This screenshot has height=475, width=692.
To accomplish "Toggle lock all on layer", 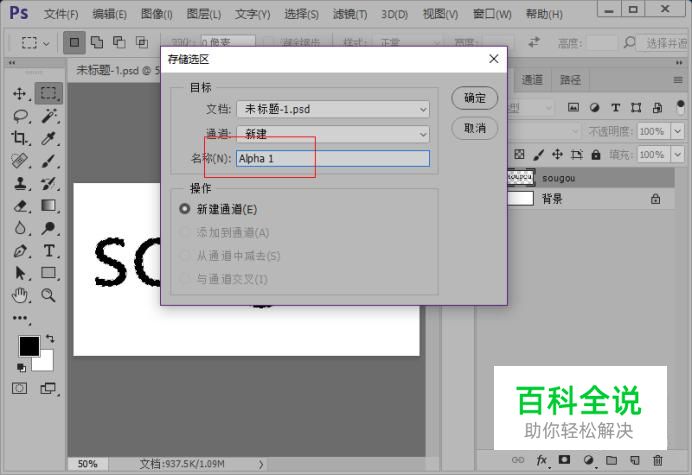I will (x=596, y=155).
